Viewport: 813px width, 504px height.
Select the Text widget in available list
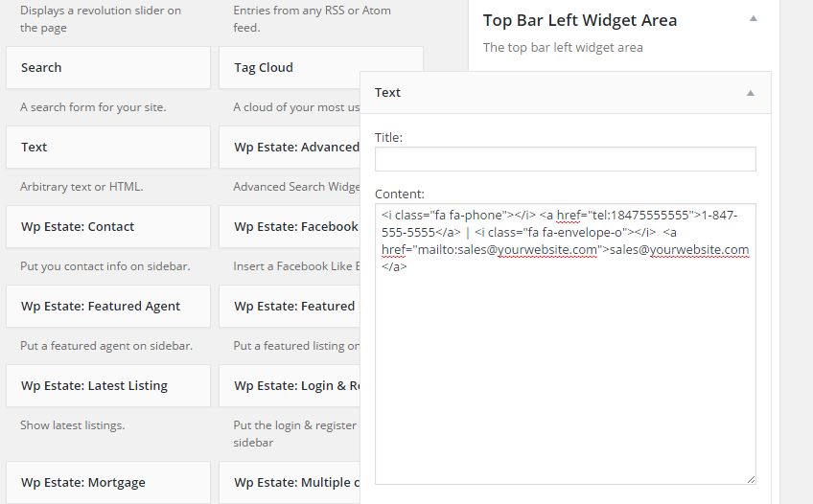(x=108, y=148)
